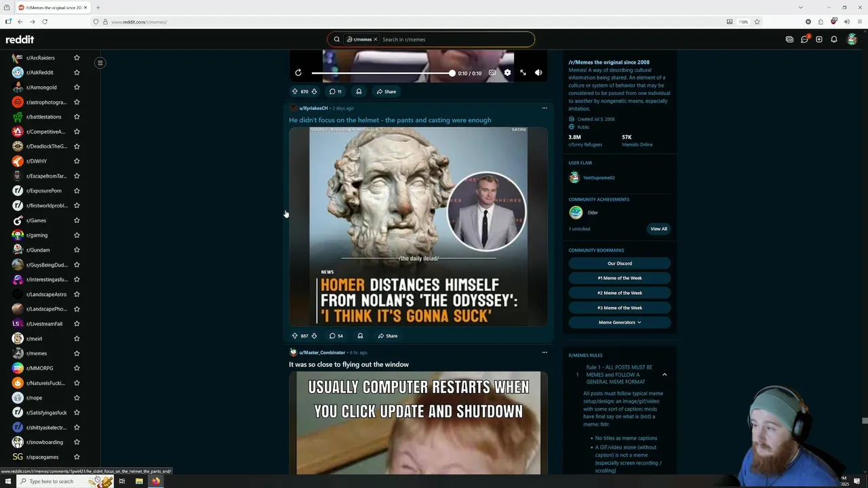Go to r/MMORPG community
Viewport: 868px width, 488px height.
[39, 368]
